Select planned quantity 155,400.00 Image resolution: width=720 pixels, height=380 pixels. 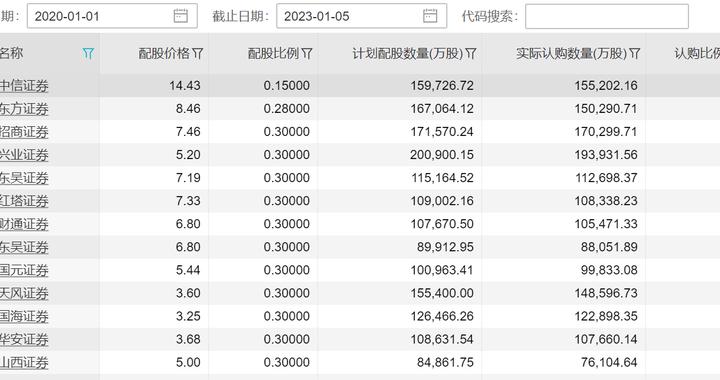coord(442,293)
